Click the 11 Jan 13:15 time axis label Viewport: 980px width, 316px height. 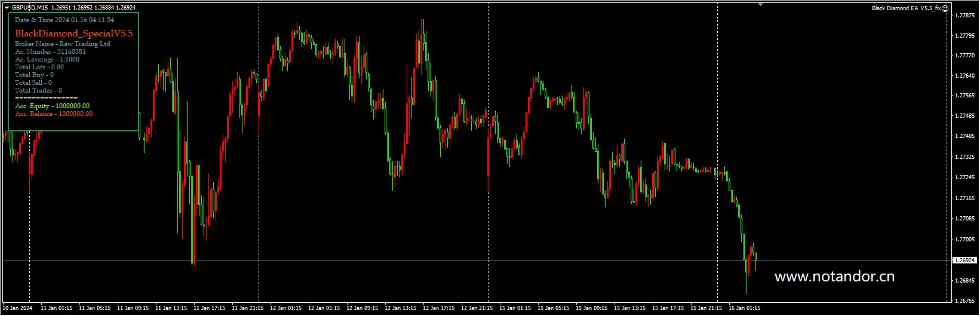[x=171, y=309]
